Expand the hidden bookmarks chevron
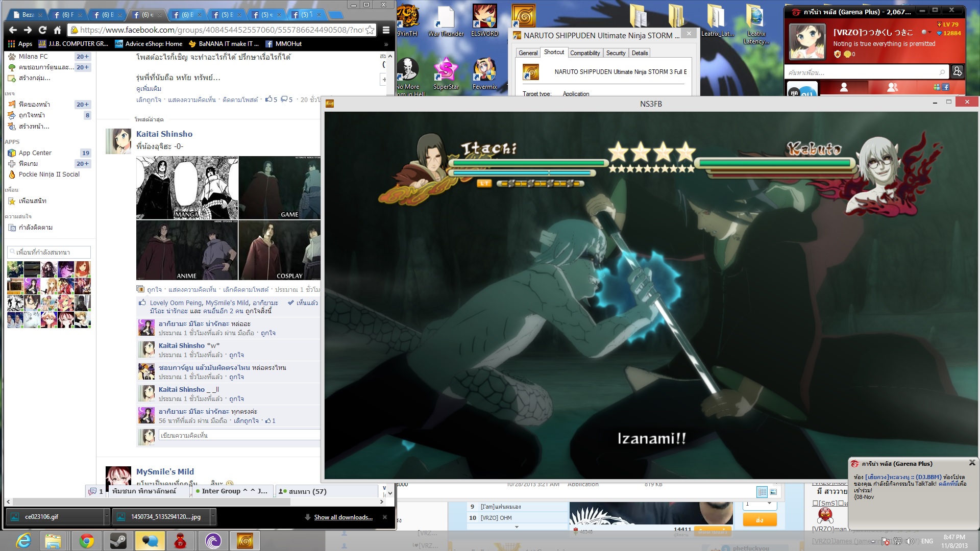This screenshot has width=980, height=551. (x=386, y=44)
